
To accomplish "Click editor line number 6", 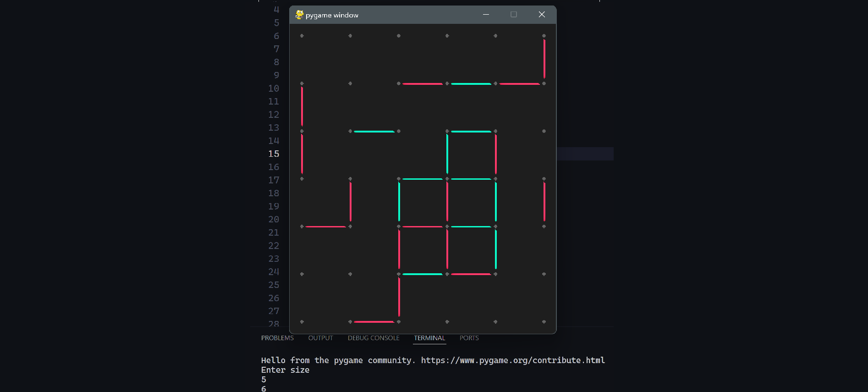I will click(276, 36).
